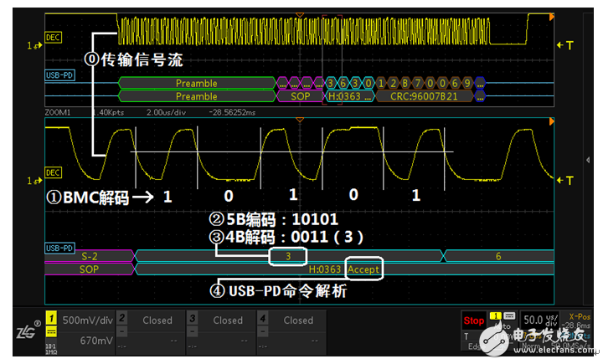The image size is (603, 364).
Task: Click the Accept command in decode row
Action: pos(363,269)
